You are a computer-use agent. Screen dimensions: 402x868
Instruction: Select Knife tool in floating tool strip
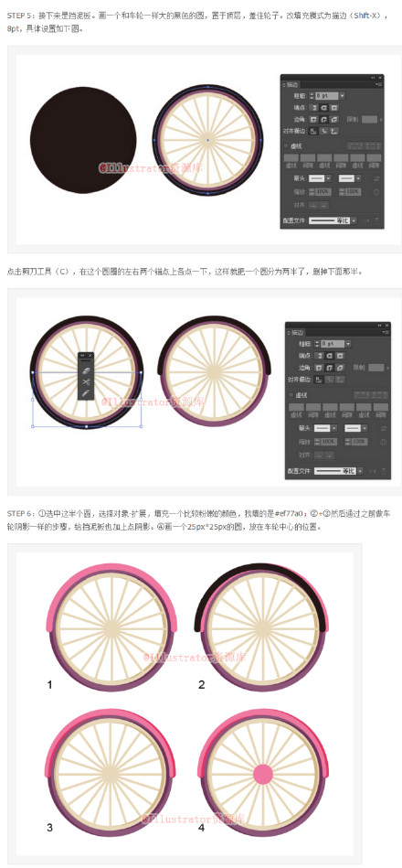click(x=86, y=393)
